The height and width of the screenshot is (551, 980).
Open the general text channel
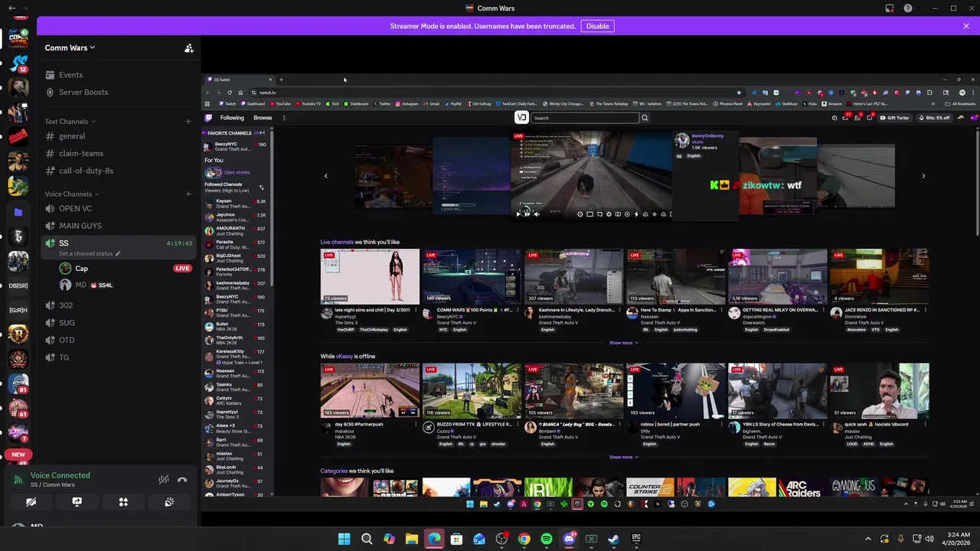click(72, 136)
